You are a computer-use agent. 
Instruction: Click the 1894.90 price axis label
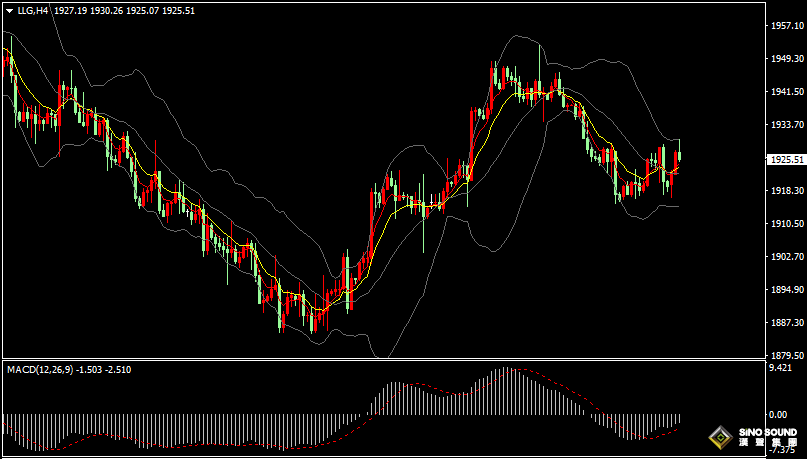(786, 290)
